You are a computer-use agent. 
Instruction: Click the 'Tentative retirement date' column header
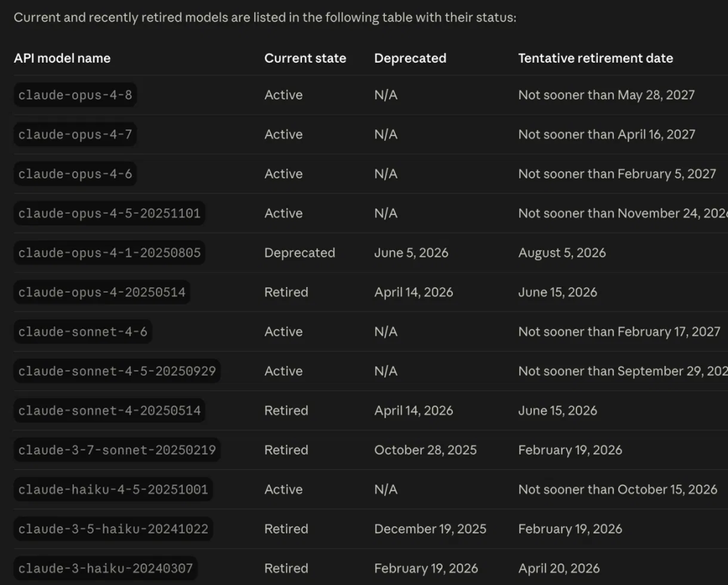(596, 58)
